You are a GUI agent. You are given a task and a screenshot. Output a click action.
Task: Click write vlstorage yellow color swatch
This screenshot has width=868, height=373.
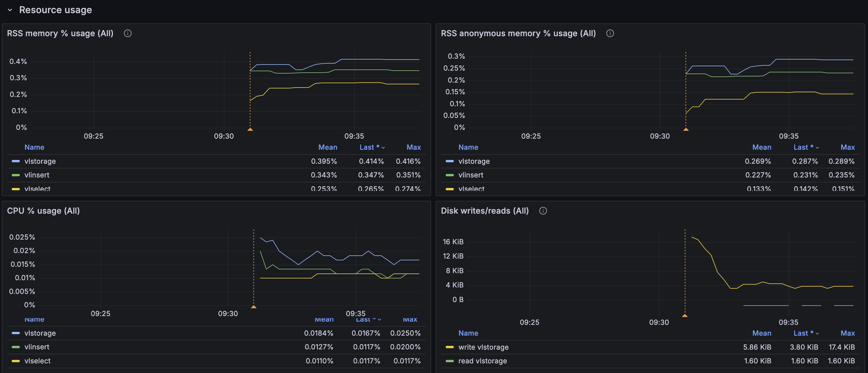tap(449, 347)
